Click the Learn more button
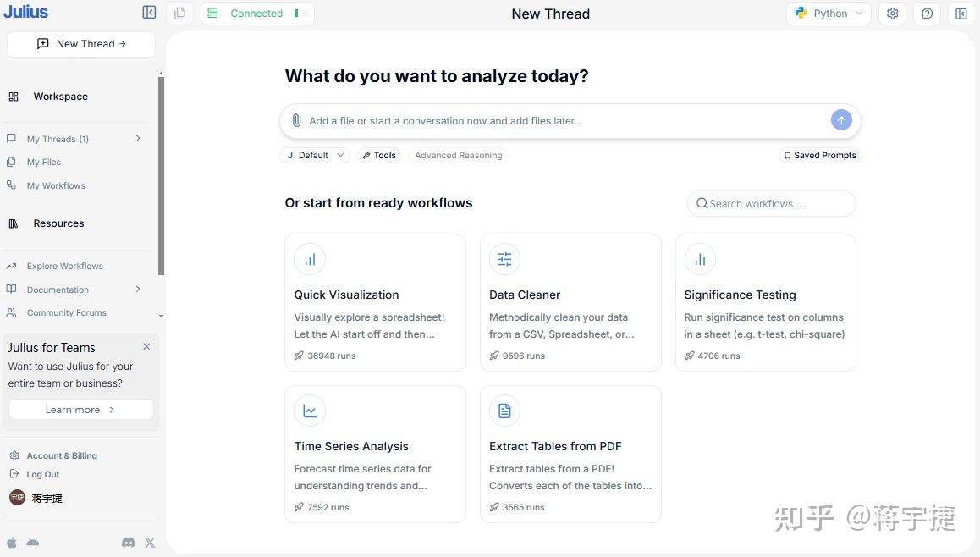 [80, 410]
